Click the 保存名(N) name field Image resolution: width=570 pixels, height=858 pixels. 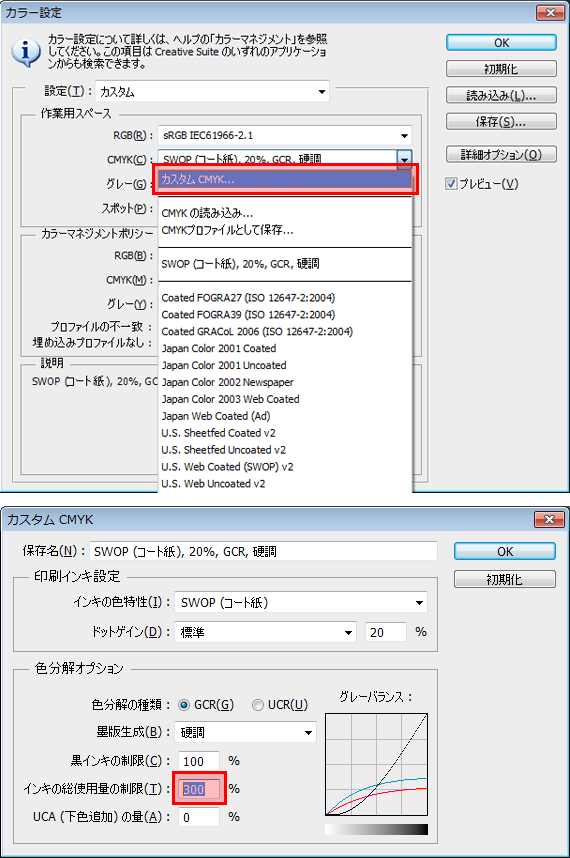(263, 551)
